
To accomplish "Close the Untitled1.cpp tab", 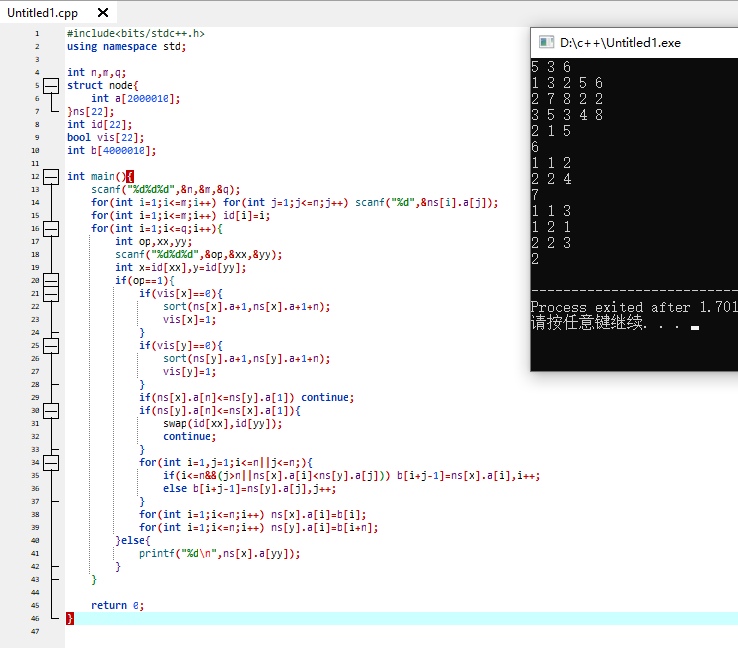I will (x=103, y=13).
